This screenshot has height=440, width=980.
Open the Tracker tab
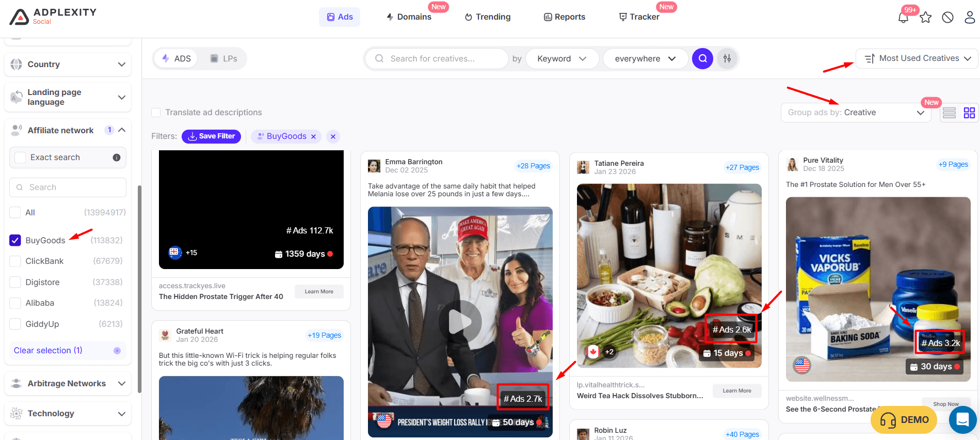coord(639,17)
